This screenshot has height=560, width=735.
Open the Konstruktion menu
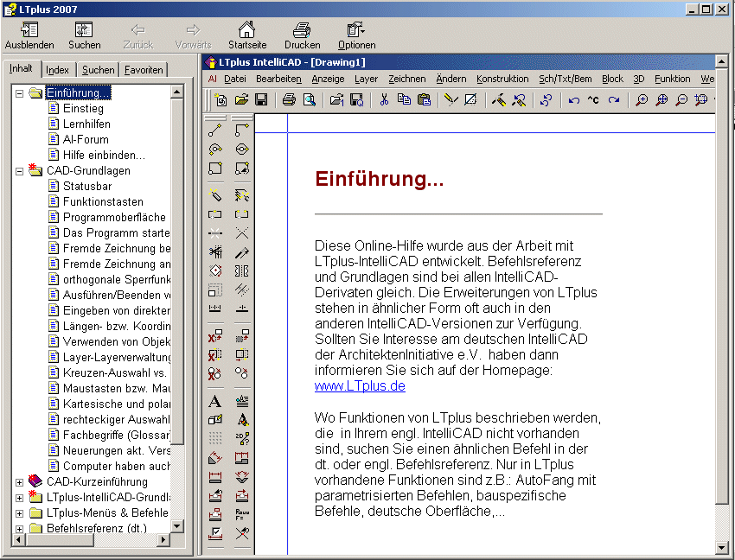[x=502, y=79]
